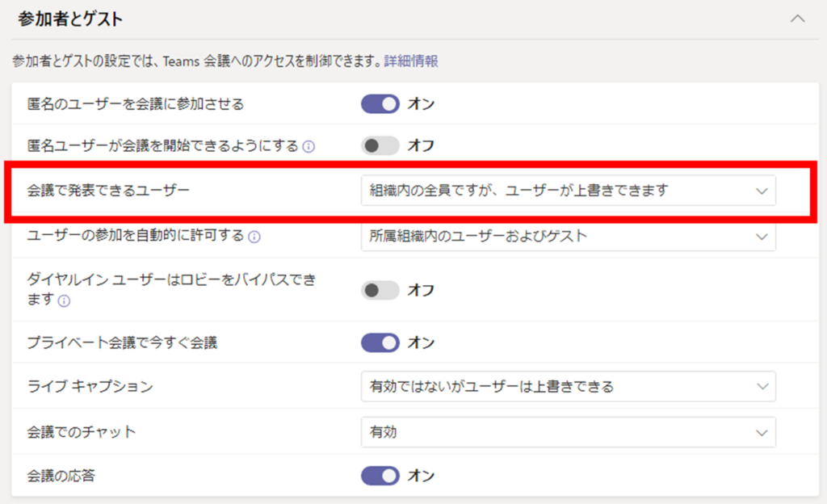The width and height of the screenshot is (827, 504).
Task: Click the 会議で発表できるユーザー row label
Action: 108,191
